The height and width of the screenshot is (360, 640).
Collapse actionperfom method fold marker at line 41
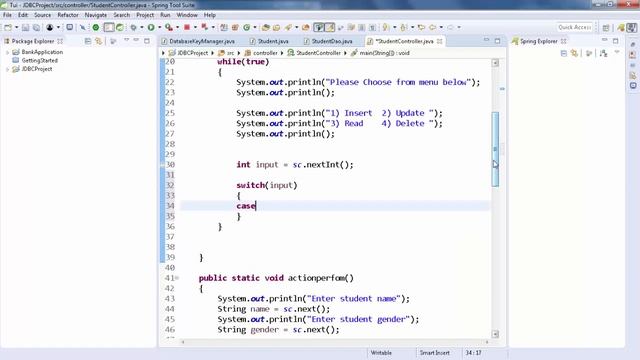point(177,278)
